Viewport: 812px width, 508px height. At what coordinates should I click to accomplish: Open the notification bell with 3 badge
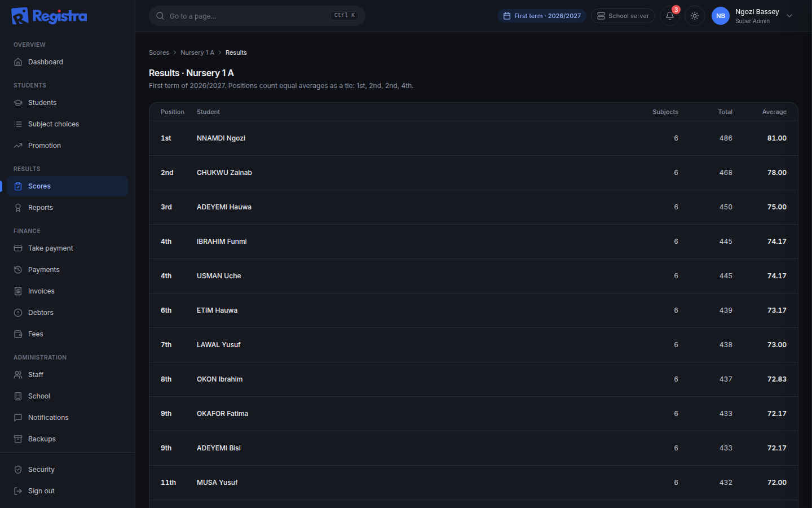pyautogui.click(x=670, y=16)
